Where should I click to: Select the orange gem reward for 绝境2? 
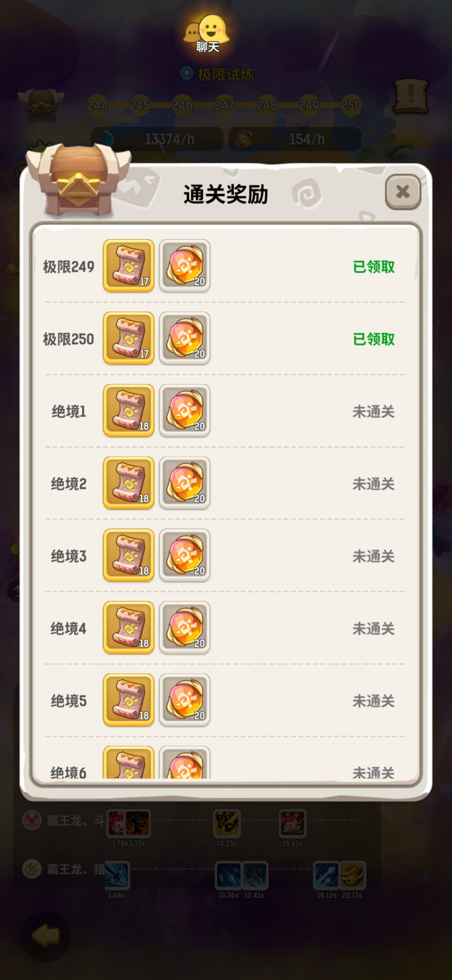click(185, 483)
